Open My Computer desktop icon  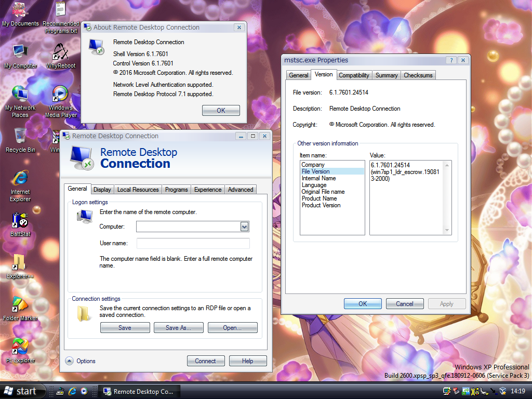pyautogui.click(x=20, y=56)
